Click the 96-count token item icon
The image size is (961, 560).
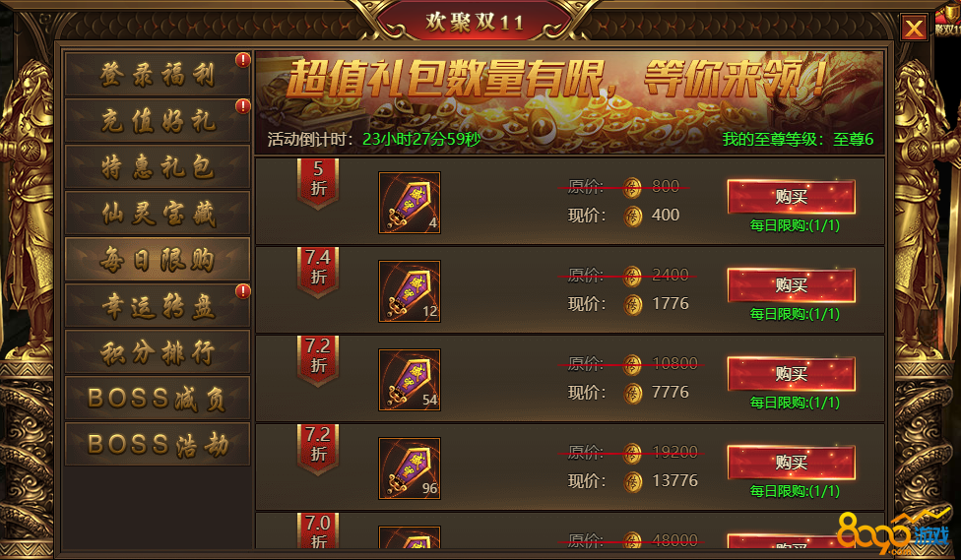click(x=410, y=468)
